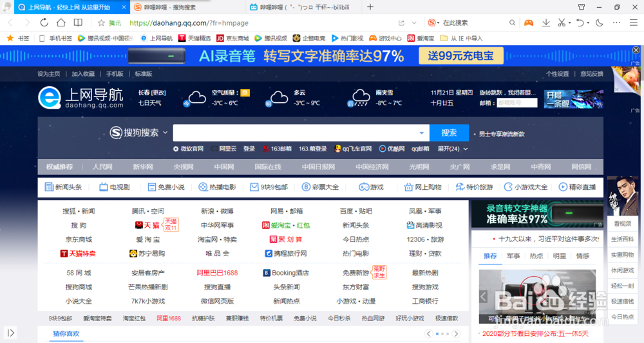The width and height of the screenshot is (644, 343).
Task: Open 阿里巴巴1688 link
Action: pyautogui.click(x=217, y=273)
